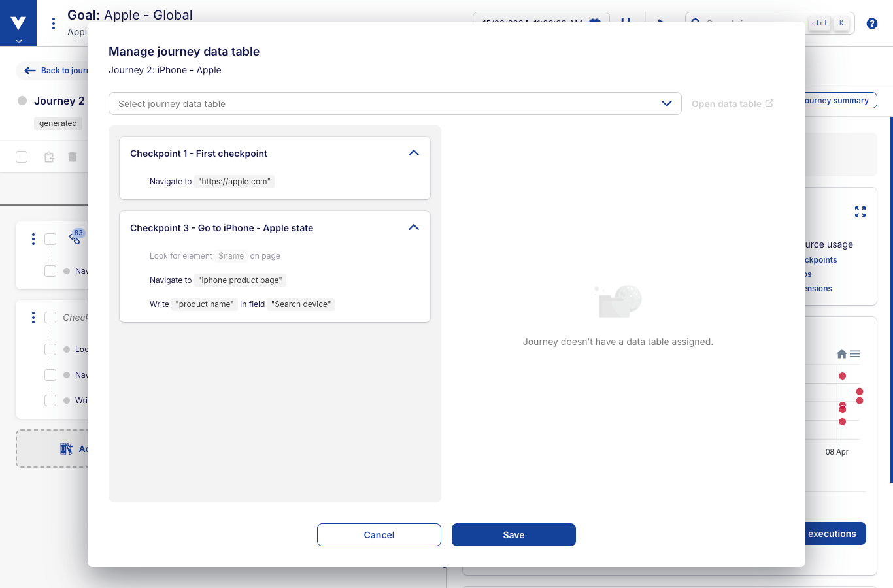Toggle checkbox of the Wri step

(50, 400)
